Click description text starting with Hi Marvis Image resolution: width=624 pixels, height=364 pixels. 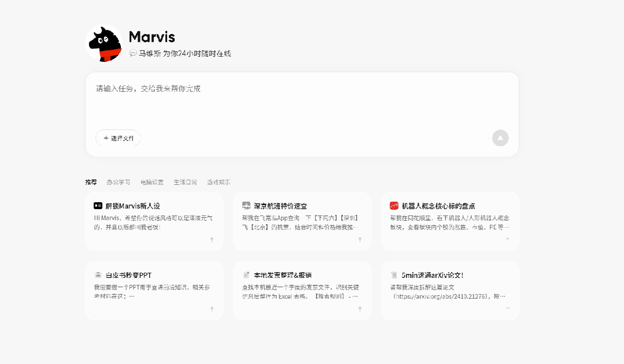click(153, 222)
